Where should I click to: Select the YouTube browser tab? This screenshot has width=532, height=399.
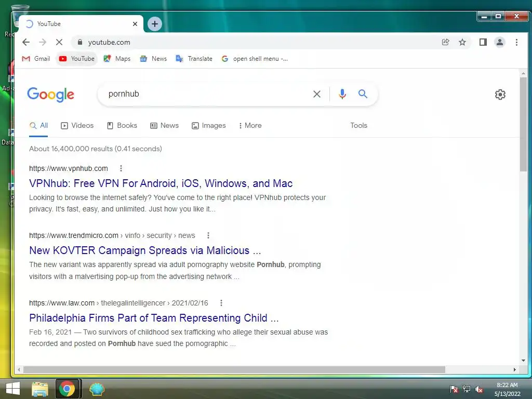pyautogui.click(x=81, y=24)
